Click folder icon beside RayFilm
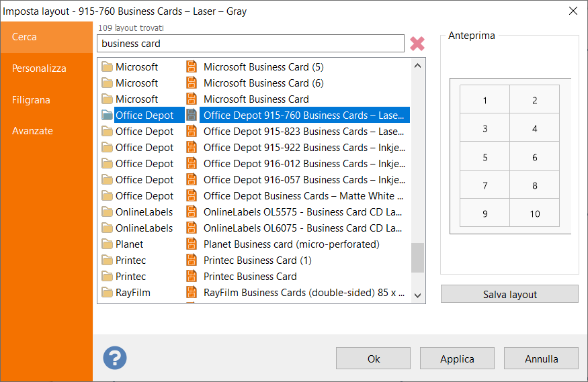The width and height of the screenshot is (588, 382). pyautogui.click(x=108, y=293)
